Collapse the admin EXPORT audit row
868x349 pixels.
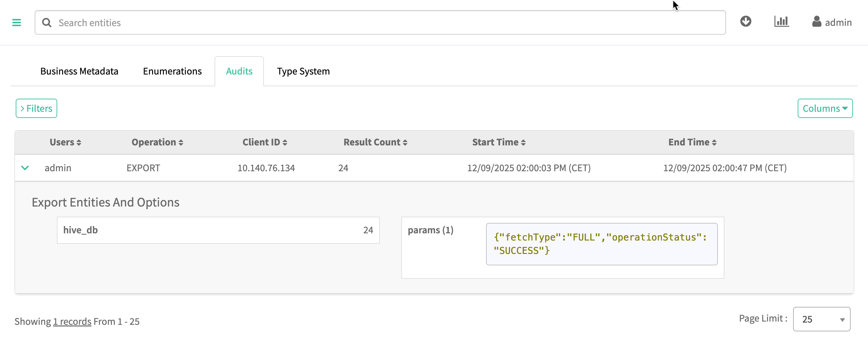(25, 168)
